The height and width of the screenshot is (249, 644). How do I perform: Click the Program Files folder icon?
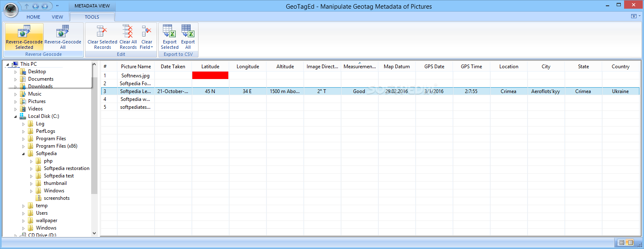[x=31, y=139]
